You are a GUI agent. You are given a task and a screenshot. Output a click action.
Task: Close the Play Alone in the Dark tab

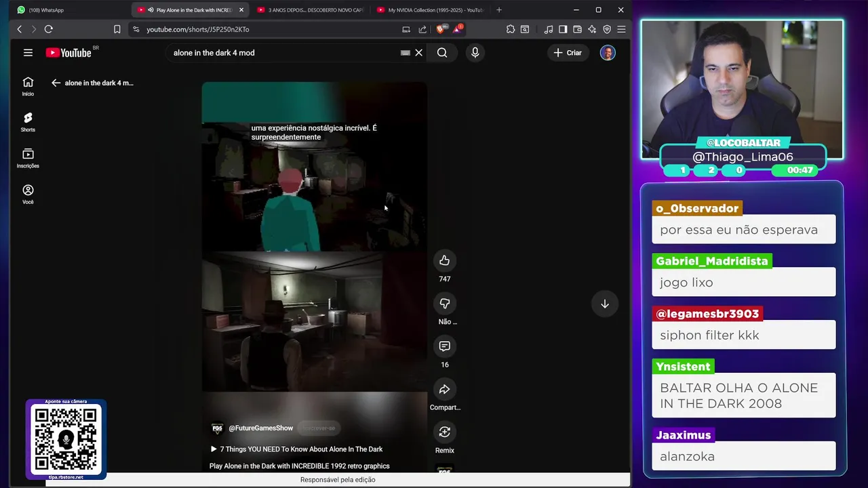241,10
